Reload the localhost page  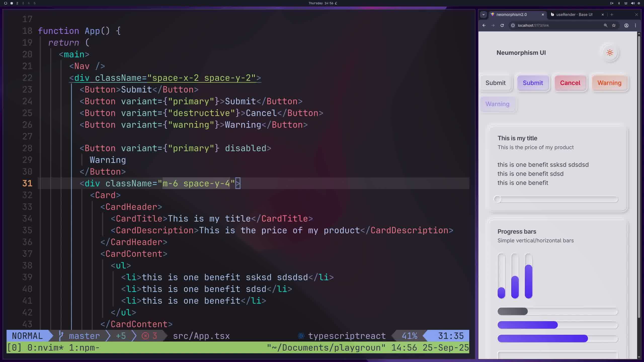[502, 25]
